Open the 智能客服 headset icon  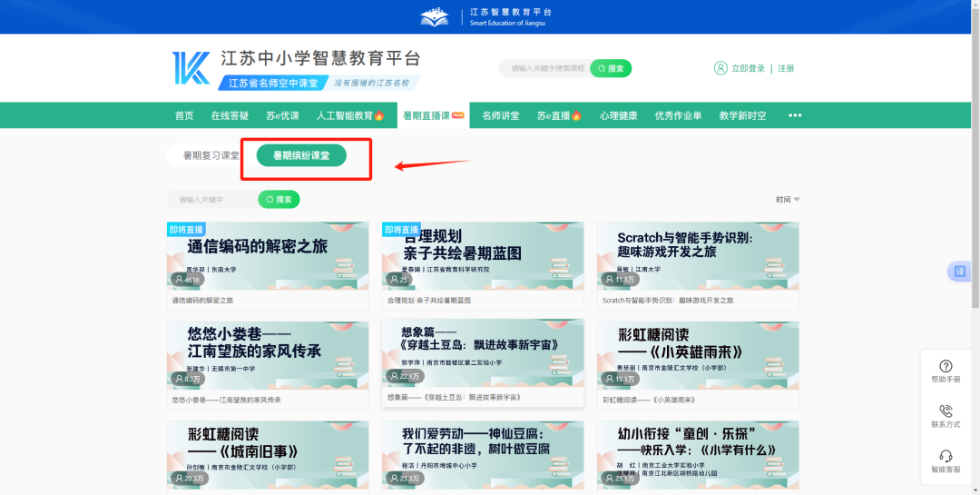946,456
